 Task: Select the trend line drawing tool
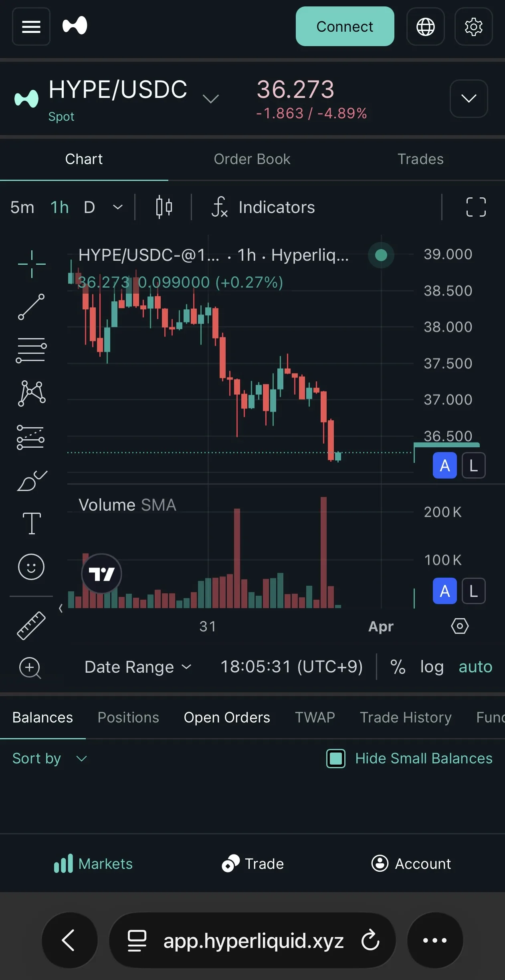(x=32, y=307)
